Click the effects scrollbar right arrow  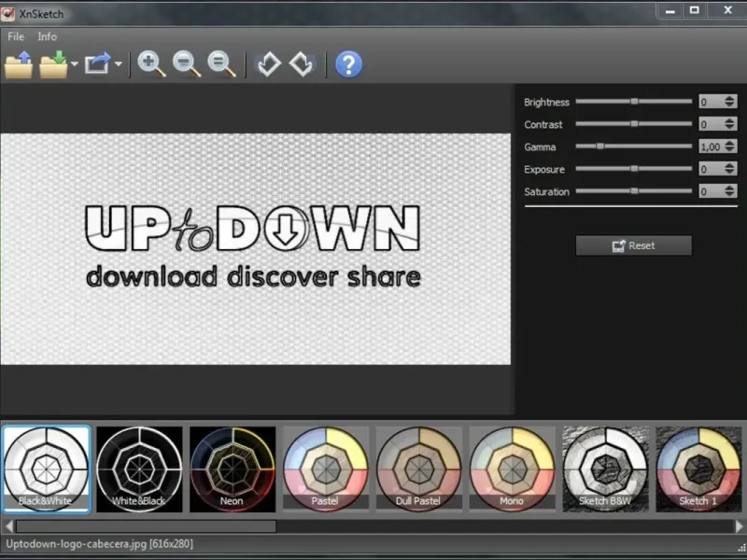point(739,526)
